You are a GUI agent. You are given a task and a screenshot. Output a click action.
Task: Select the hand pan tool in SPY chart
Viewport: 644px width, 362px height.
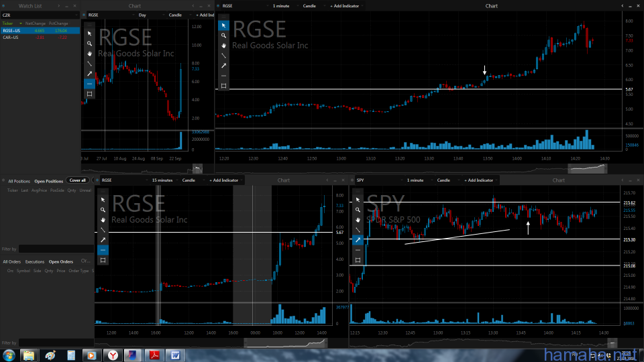coord(358,220)
